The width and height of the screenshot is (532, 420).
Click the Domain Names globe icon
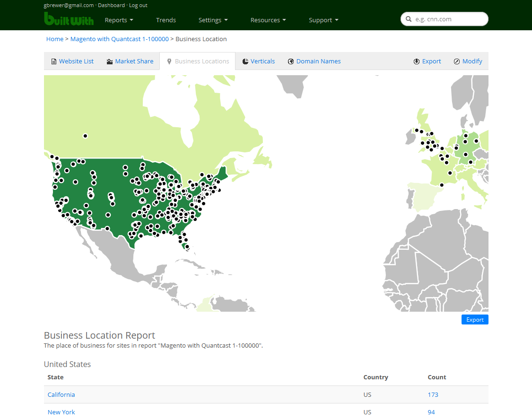pyautogui.click(x=291, y=61)
